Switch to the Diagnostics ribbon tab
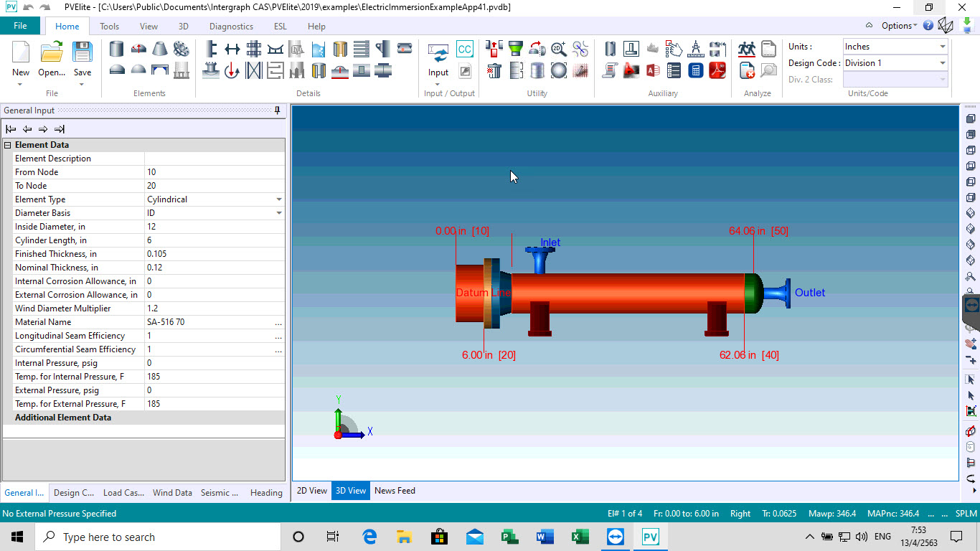 point(231,27)
